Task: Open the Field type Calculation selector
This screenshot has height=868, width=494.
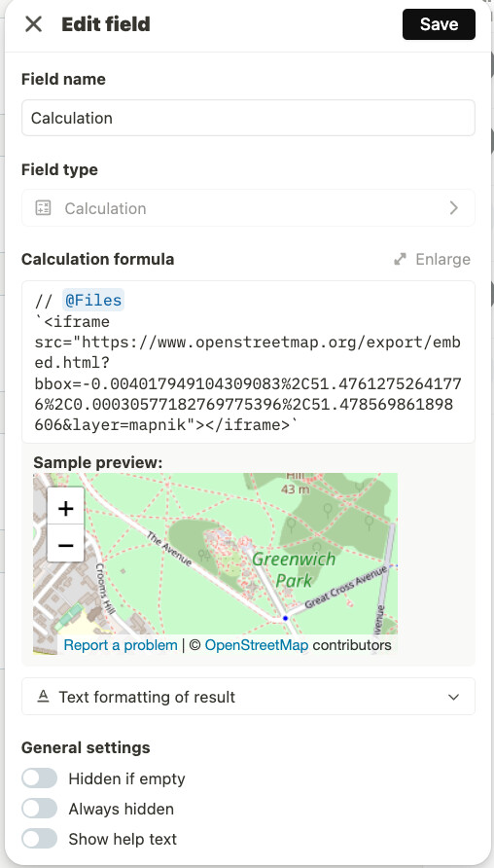Action: pos(248,208)
